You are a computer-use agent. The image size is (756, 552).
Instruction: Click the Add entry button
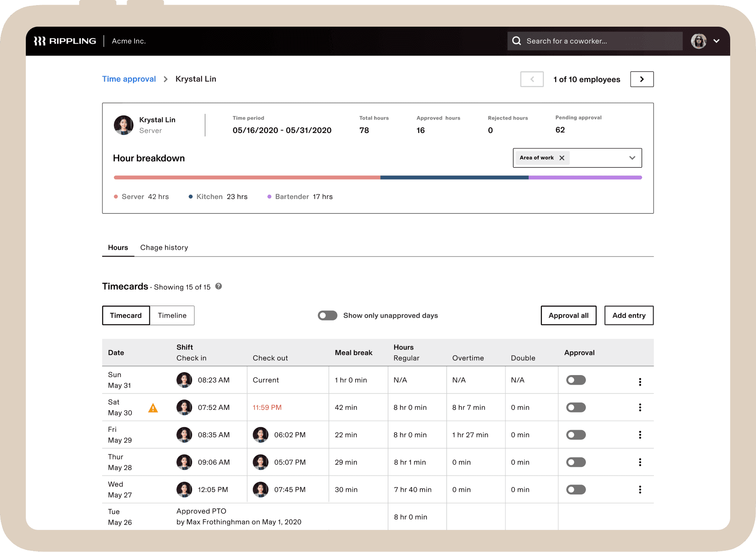coord(629,315)
